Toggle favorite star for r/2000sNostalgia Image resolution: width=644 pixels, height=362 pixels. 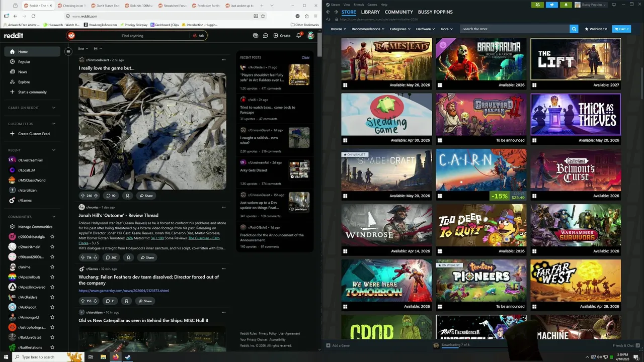[x=52, y=237]
